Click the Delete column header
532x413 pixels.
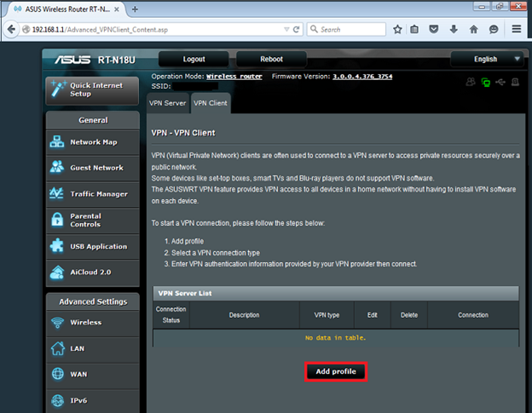click(409, 315)
